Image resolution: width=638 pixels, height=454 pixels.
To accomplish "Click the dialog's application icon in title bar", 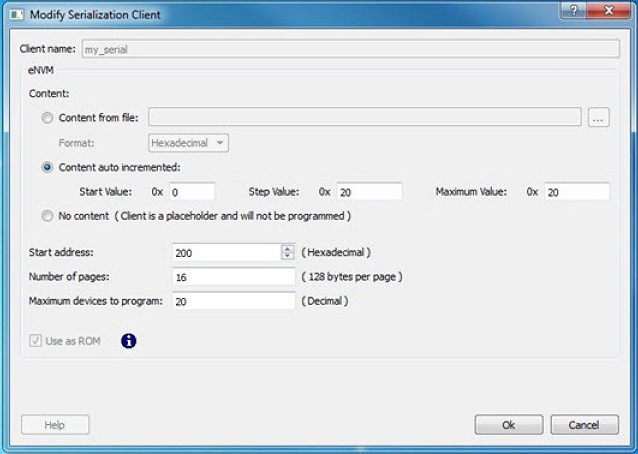I will click(17, 15).
